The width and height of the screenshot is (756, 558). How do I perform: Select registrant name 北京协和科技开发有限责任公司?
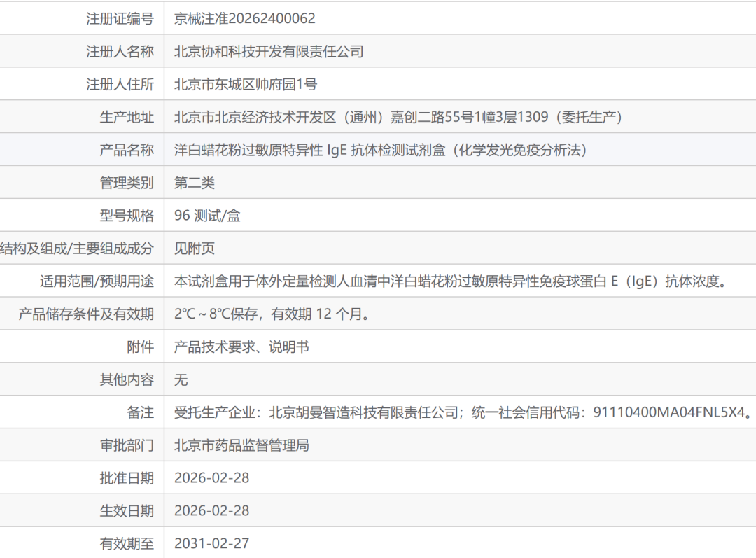click(x=269, y=52)
